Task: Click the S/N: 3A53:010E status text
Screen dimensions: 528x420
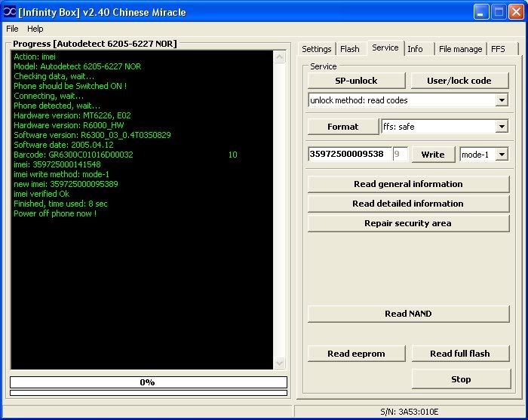Action: pos(410,412)
